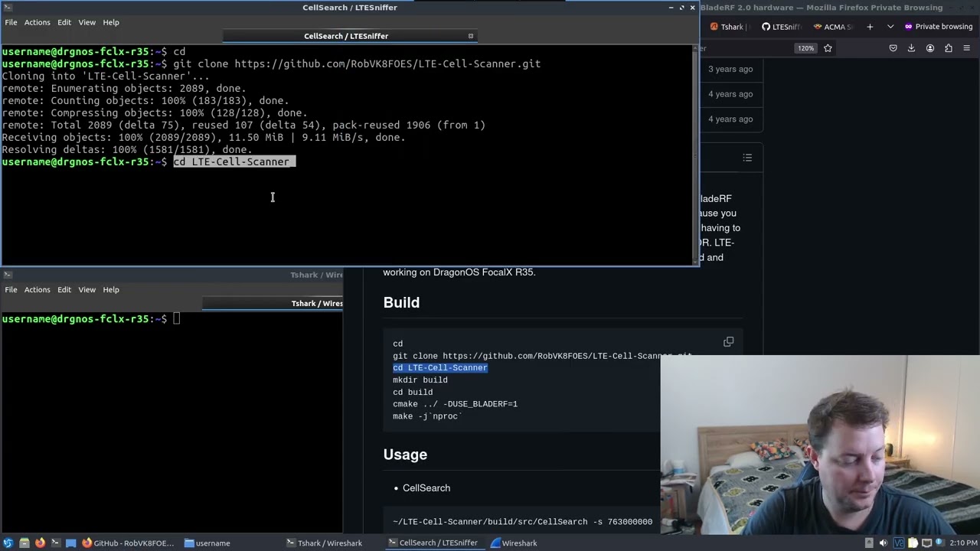
Task: Select the Tshark / Wireshark terminal tab
Action: pyautogui.click(x=273, y=304)
